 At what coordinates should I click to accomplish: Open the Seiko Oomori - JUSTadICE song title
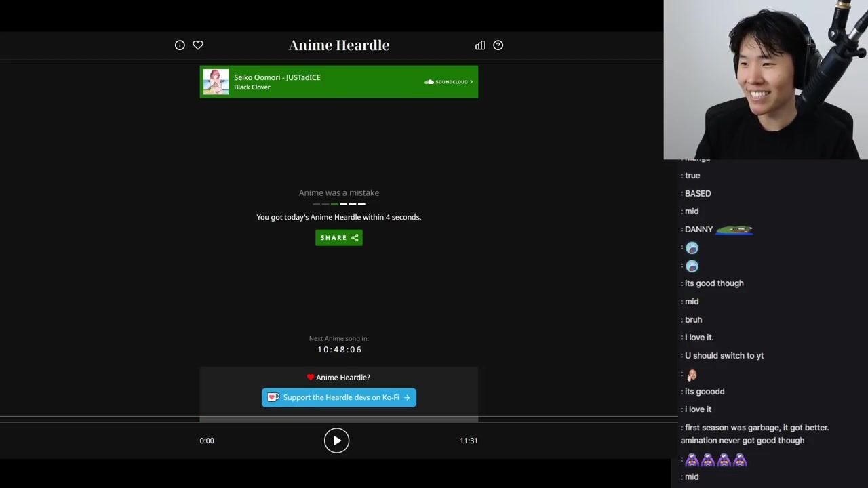pos(277,77)
